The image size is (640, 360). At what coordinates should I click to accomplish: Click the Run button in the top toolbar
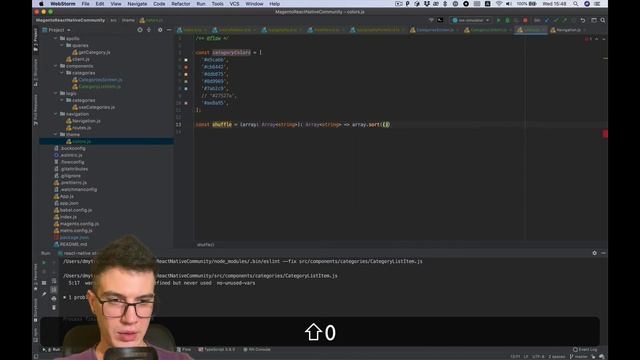point(498,20)
